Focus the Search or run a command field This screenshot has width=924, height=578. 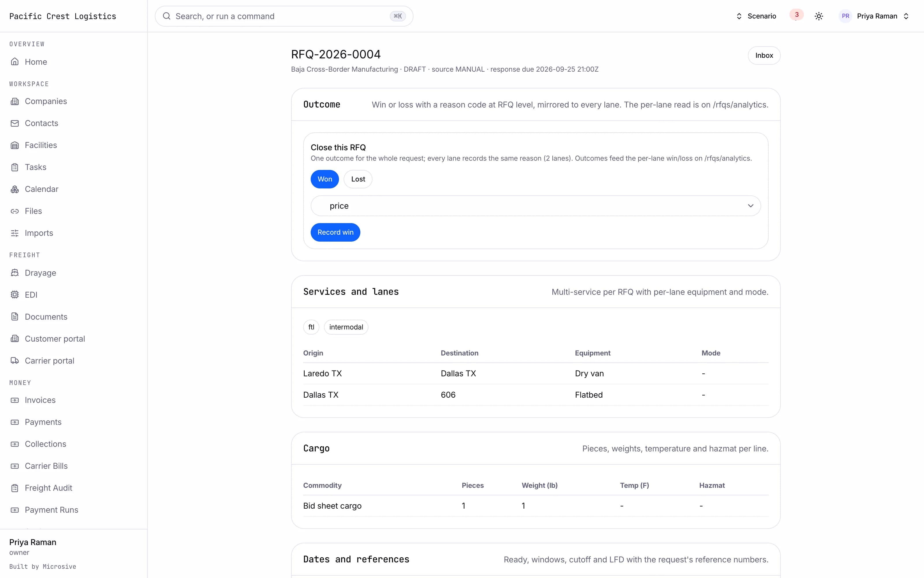[x=284, y=16]
